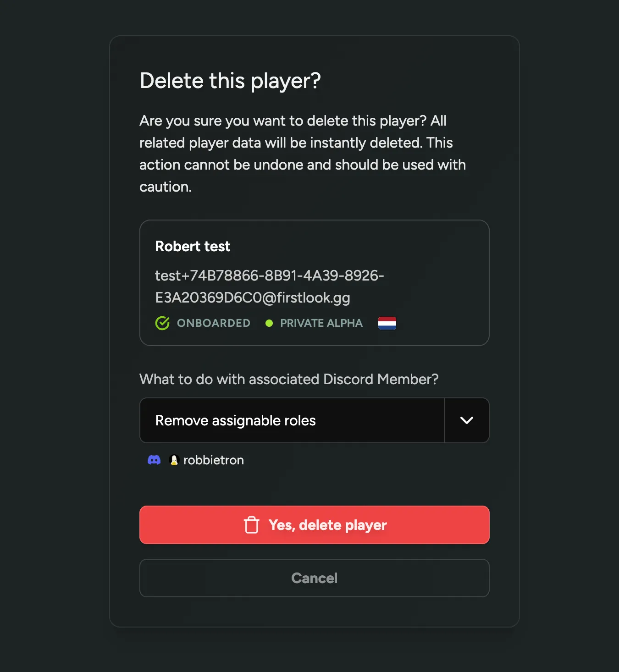
Task: Click the green ONBOARDED checkmark icon
Action: (163, 323)
